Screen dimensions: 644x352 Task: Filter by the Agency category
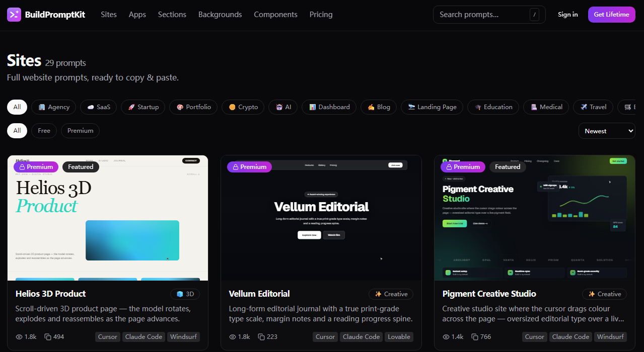point(54,107)
